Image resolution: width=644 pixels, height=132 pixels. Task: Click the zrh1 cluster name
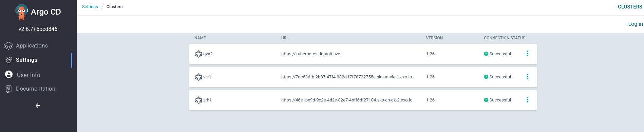point(207,100)
